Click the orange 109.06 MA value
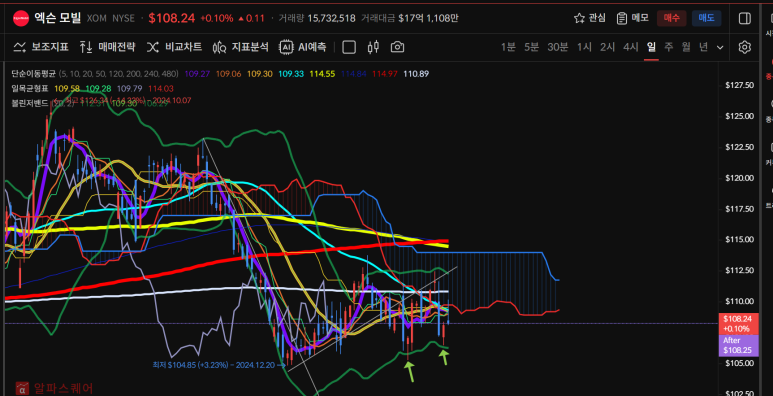This screenshot has width=773, height=396. [x=228, y=74]
